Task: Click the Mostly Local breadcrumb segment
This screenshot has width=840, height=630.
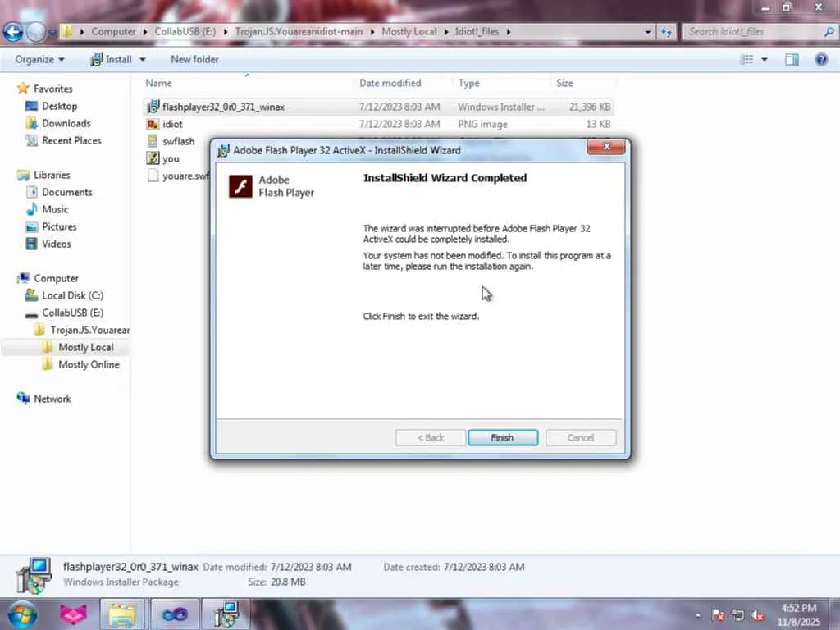Action: coord(409,32)
